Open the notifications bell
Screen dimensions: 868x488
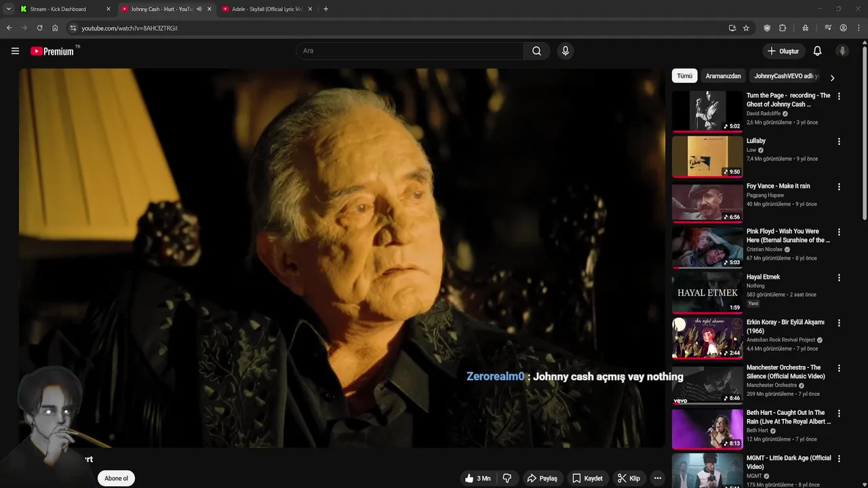pos(817,51)
